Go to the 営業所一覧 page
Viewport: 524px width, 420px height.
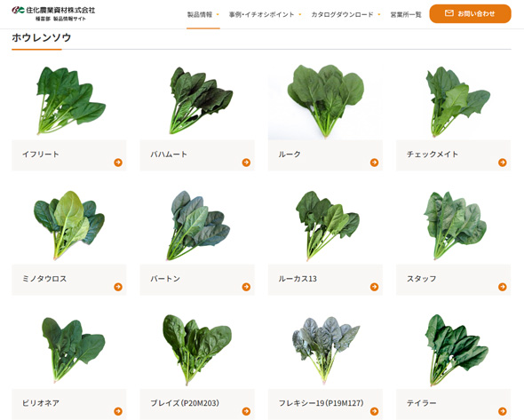(x=406, y=14)
